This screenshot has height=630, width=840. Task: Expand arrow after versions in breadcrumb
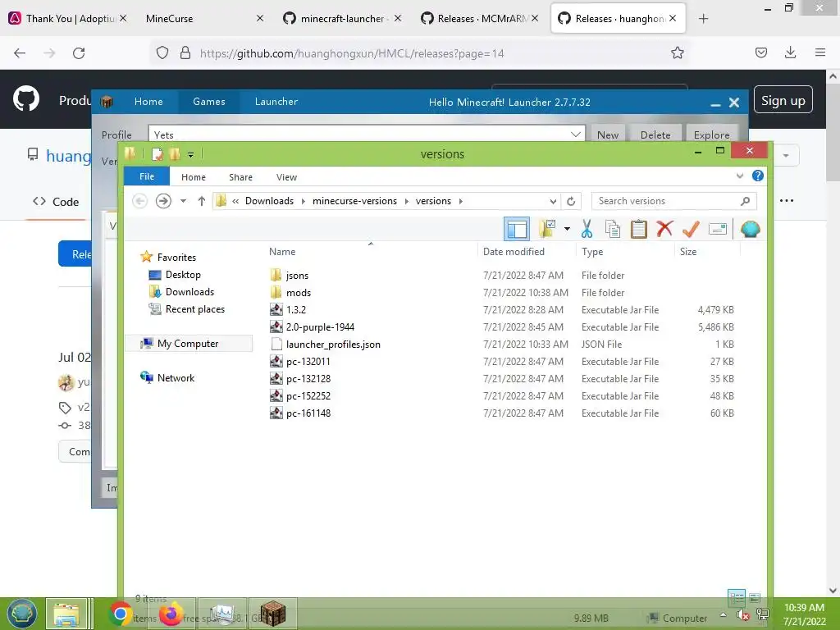pos(461,202)
